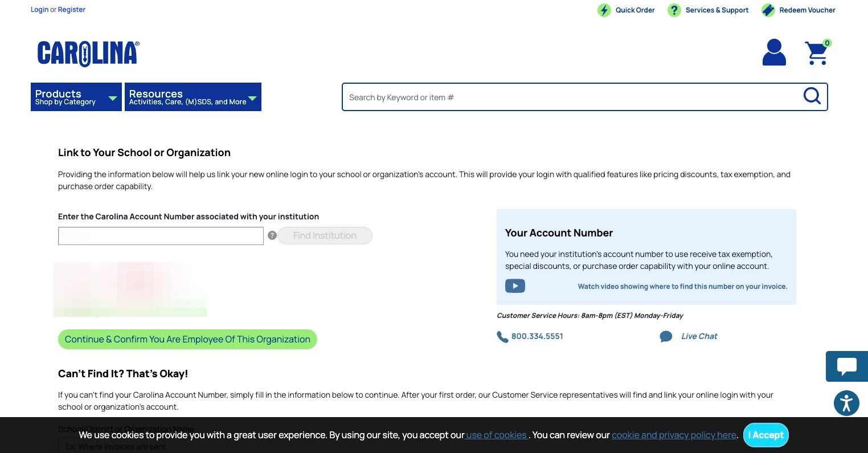Open the Live Chat link
Image resolution: width=868 pixels, height=453 pixels.
coord(699,337)
